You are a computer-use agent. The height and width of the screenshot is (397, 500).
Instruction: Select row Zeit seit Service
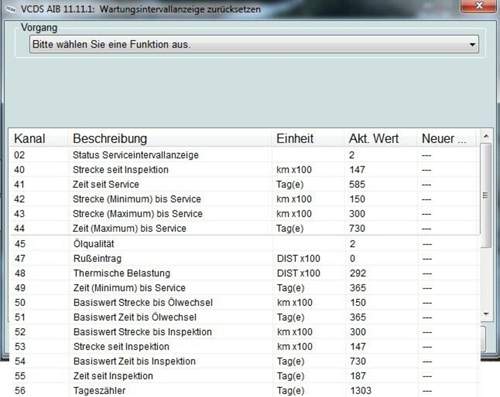tap(245, 184)
